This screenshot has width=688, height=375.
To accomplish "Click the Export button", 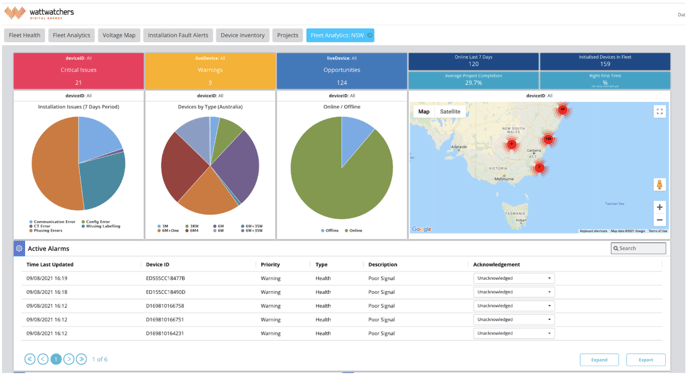I will [x=645, y=360].
